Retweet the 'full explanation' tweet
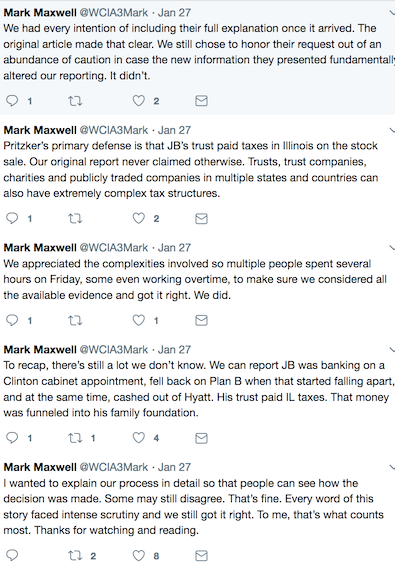Viewport: 395px width, 567px height. (75, 101)
